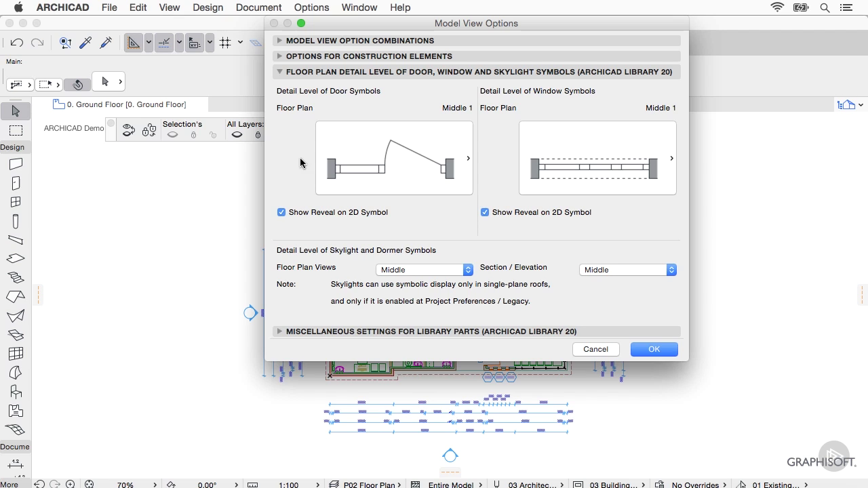Select the Marquee tool in the toolbox
The width and height of the screenshot is (868, 488).
16,130
